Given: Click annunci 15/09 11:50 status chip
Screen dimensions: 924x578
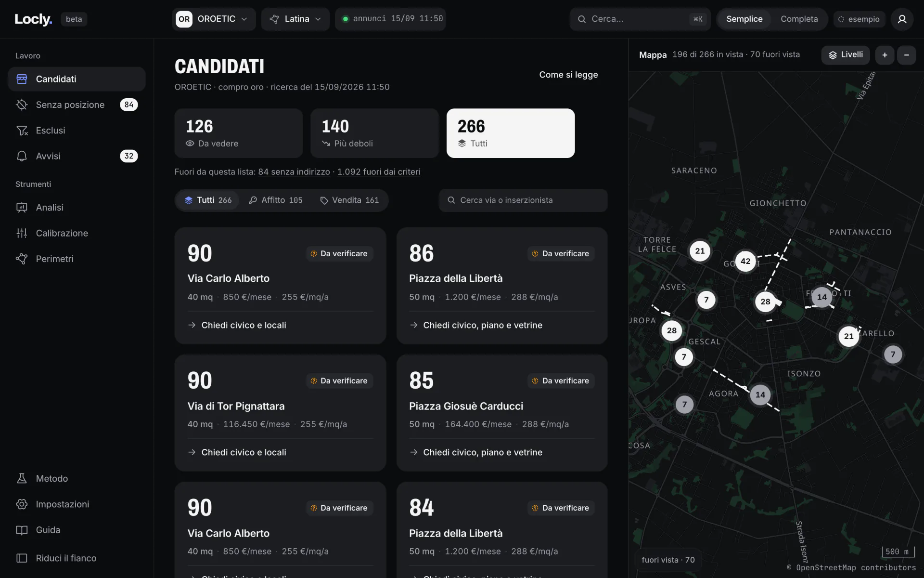Looking at the screenshot, I should [390, 19].
